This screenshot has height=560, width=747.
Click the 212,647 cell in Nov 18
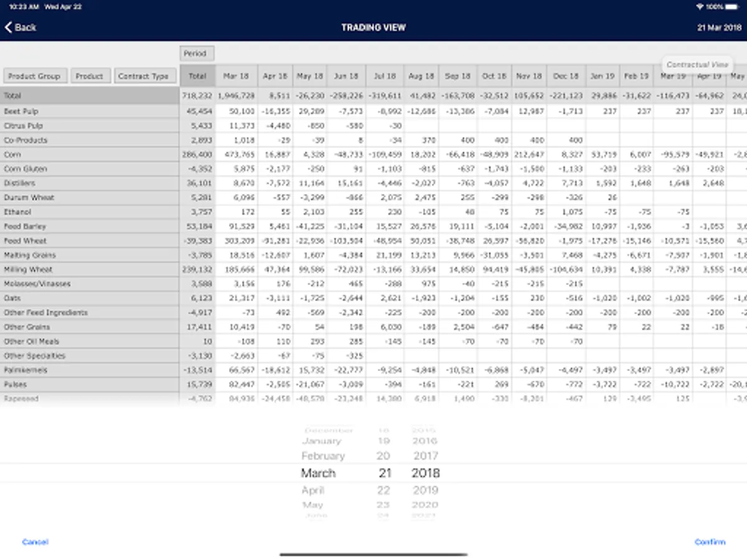(x=530, y=154)
